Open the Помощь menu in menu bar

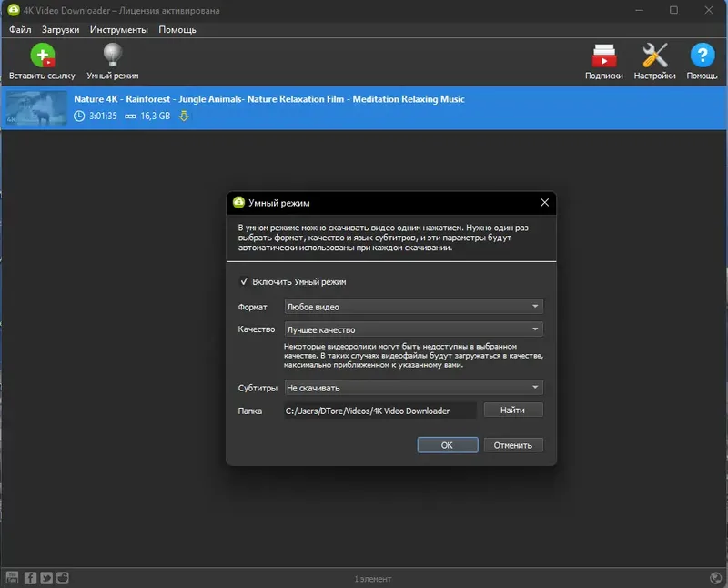177,30
